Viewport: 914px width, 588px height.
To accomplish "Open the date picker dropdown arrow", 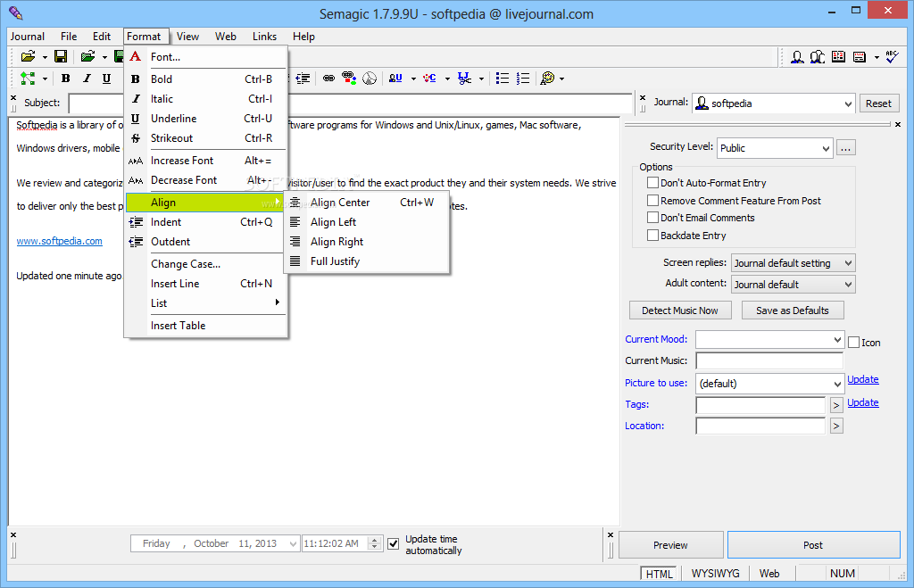I will 293,543.
